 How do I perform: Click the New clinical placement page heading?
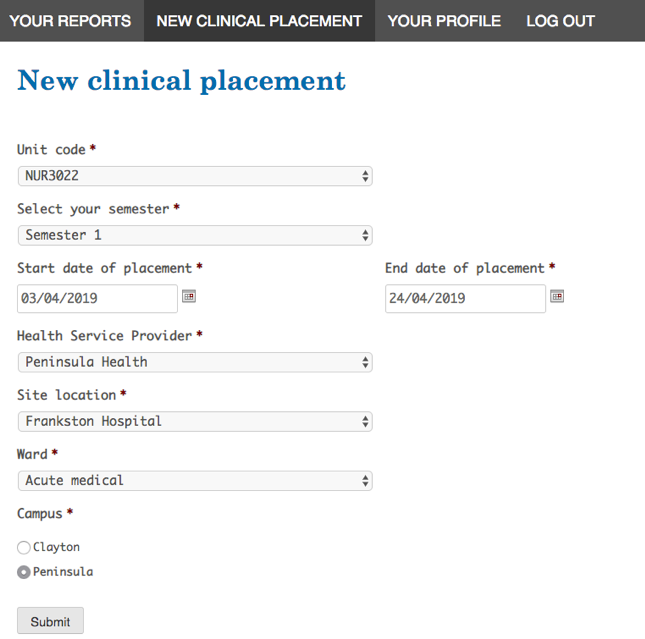click(x=181, y=81)
